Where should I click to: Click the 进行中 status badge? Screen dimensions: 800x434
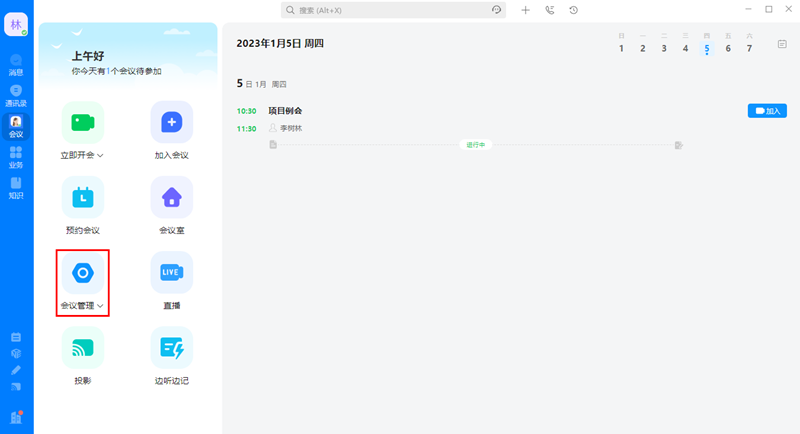pyautogui.click(x=476, y=145)
